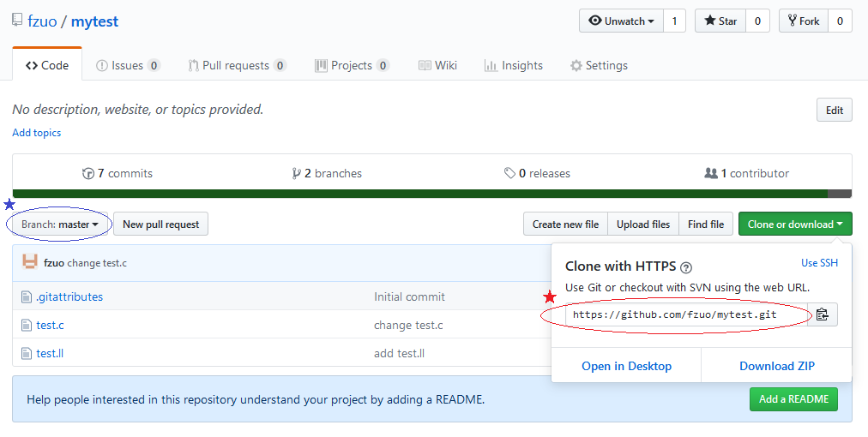Toggle the Clone or download dropdown
This screenshot has height=437, width=868.
click(795, 224)
